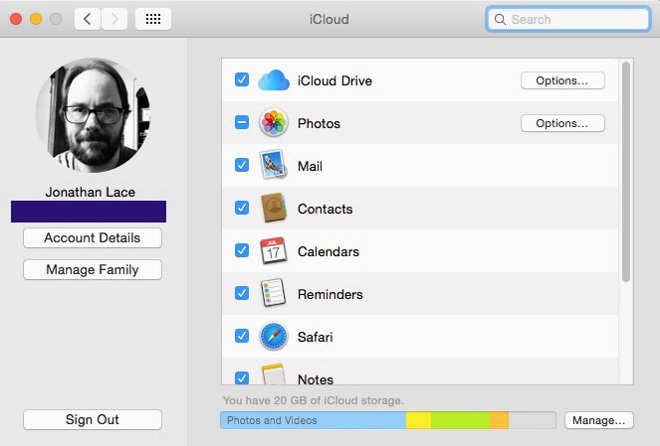Click the yellow storage bar segment
Screen dimensions: 660x446
coord(418,420)
